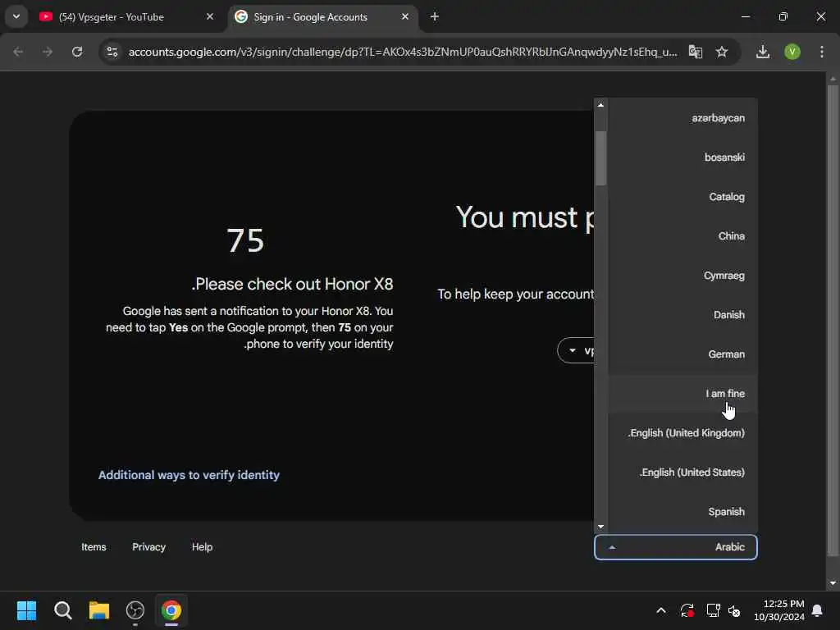Image resolution: width=840 pixels, height=630 pixels.
Task: Click the address bar URL
Action: (x=402, y=52)
